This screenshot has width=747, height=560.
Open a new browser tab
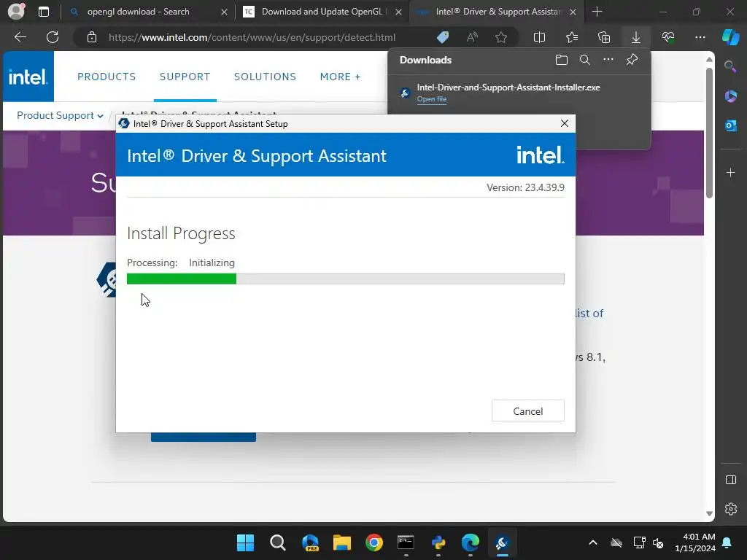[x=597, y=12]
